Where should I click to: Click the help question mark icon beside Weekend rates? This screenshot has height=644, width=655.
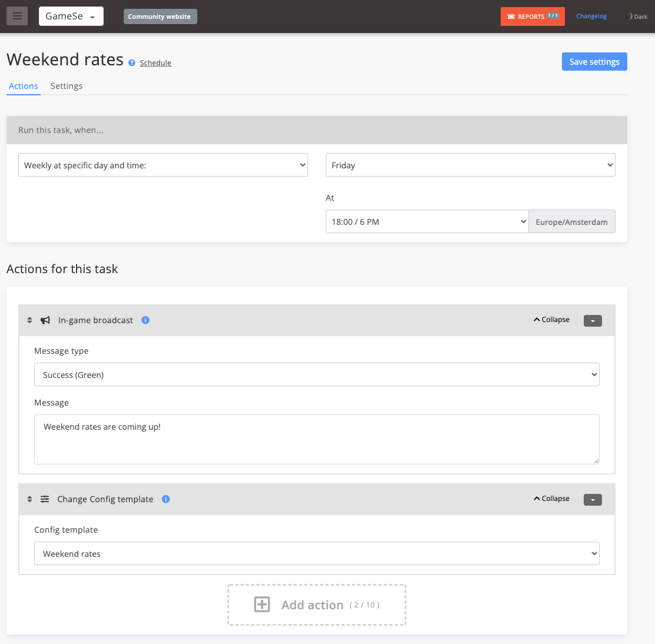click(x=131, y=62)
